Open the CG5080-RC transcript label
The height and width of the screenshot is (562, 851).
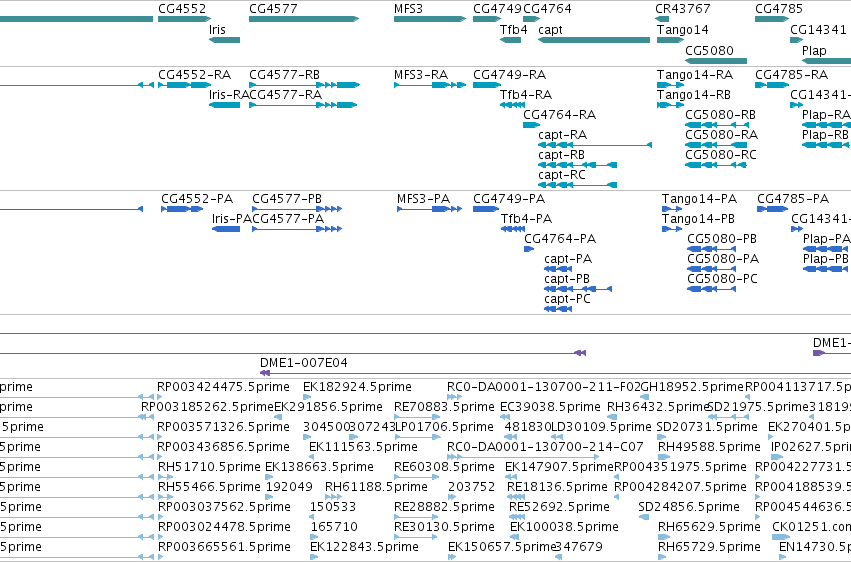721,155
